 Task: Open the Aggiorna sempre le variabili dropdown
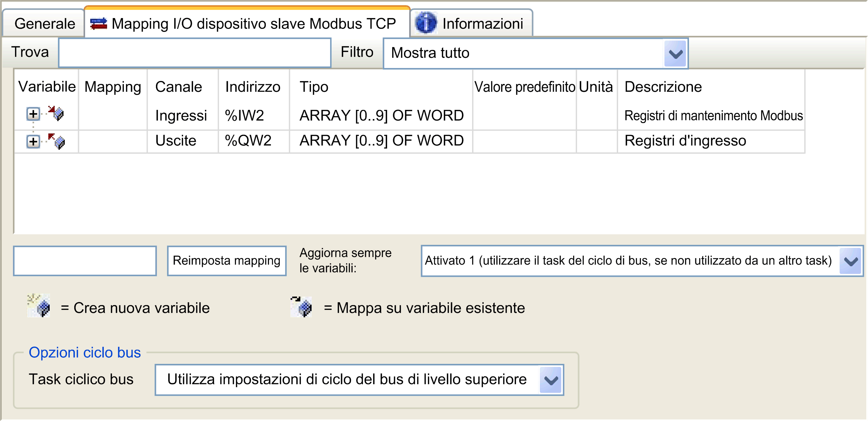point(850,261)
